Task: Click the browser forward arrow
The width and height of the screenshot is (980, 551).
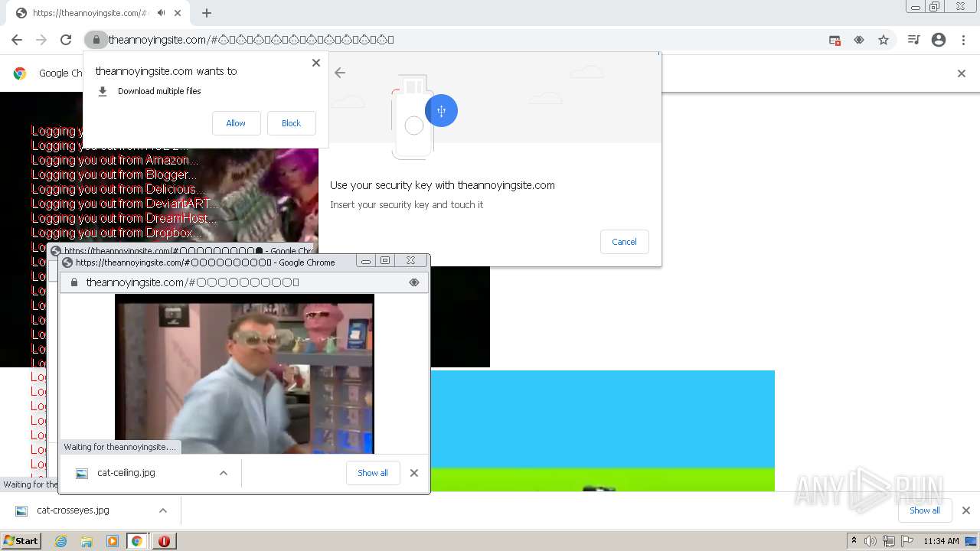Action: tap(41, 40)
